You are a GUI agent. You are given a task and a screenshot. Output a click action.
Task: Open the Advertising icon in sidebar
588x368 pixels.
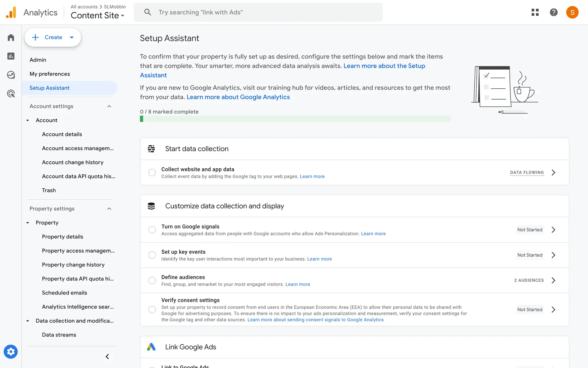(x=11, y=94)
